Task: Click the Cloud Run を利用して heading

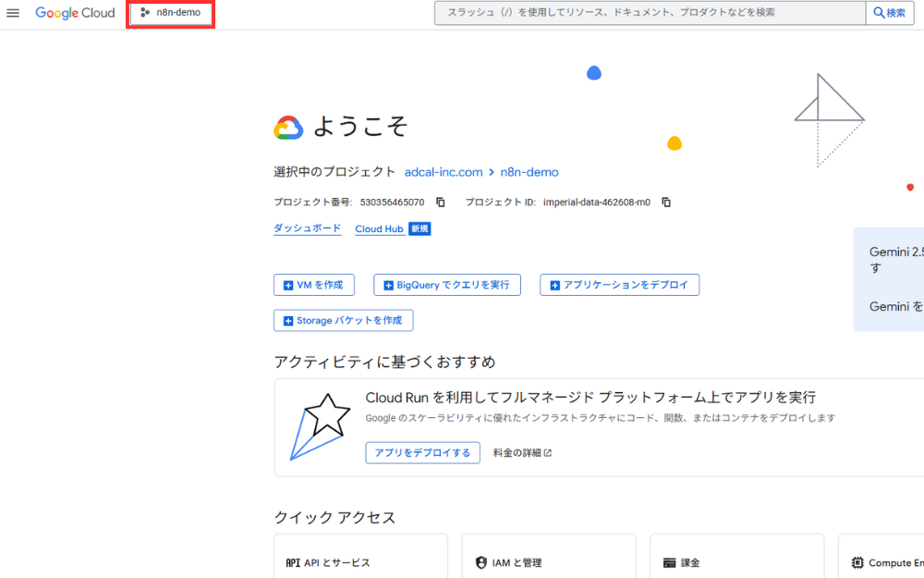Action: tap(590, 398)
